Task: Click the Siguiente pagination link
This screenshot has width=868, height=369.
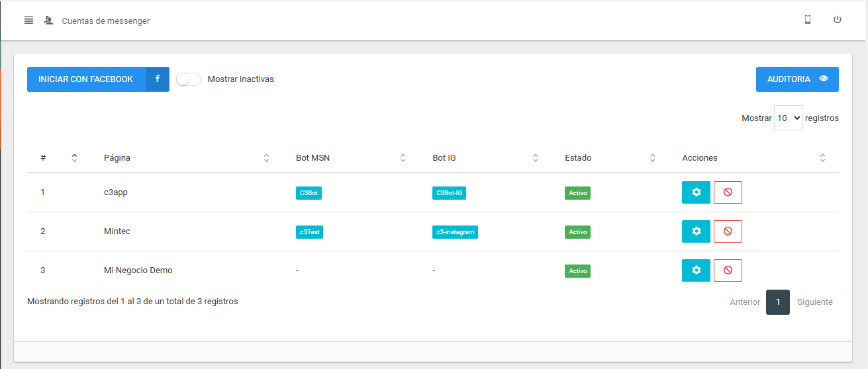Action: [x=814, y=302]
